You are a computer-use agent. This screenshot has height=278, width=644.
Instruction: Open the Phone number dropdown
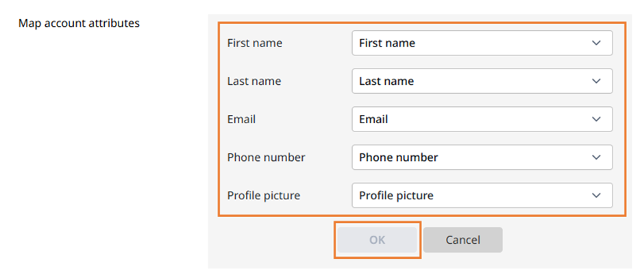pos(482,157)
